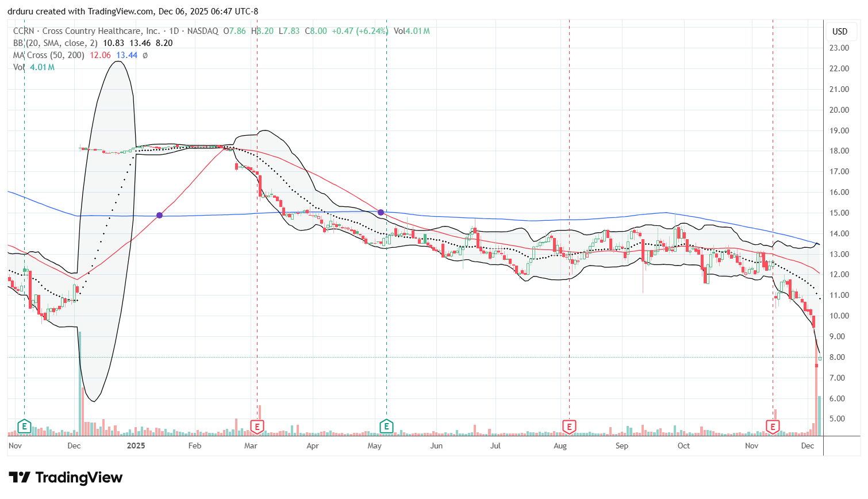
Task: Select the red earnings marker in August
Action: [569, 427]
